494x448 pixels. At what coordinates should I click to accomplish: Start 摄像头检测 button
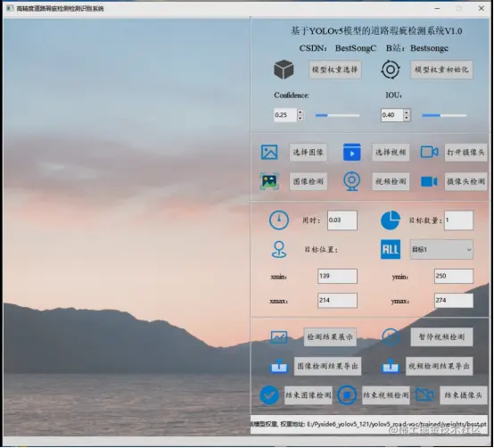[x=465, y=181]
